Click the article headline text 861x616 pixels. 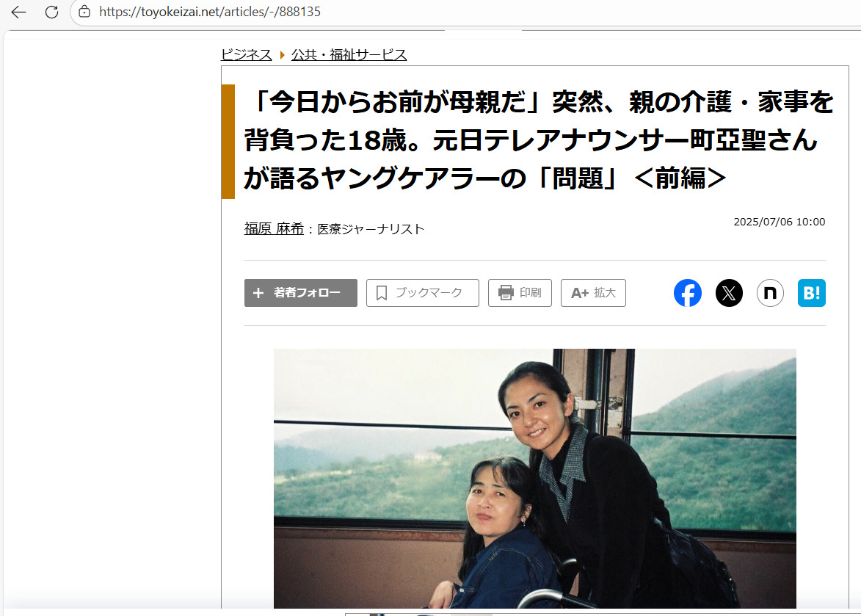point(539,140)
